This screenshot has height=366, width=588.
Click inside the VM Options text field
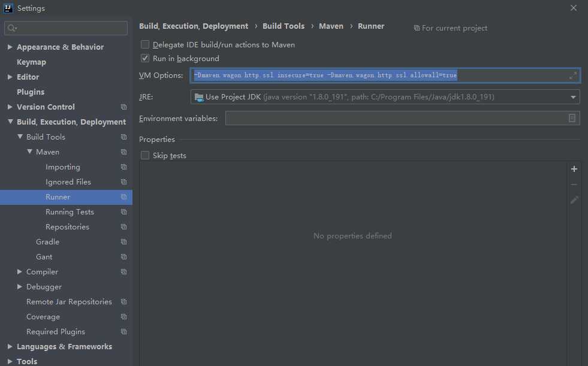385,75
